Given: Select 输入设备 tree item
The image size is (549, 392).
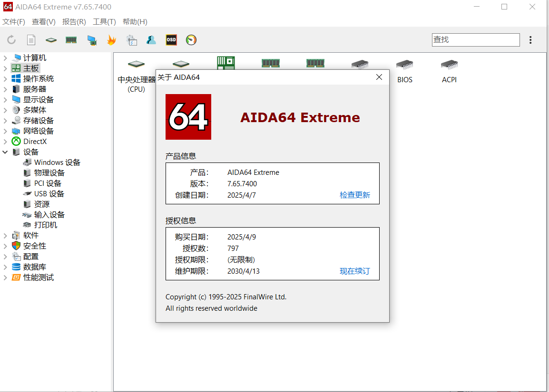Looking at the screenshot, I should [x=49, y=215].
